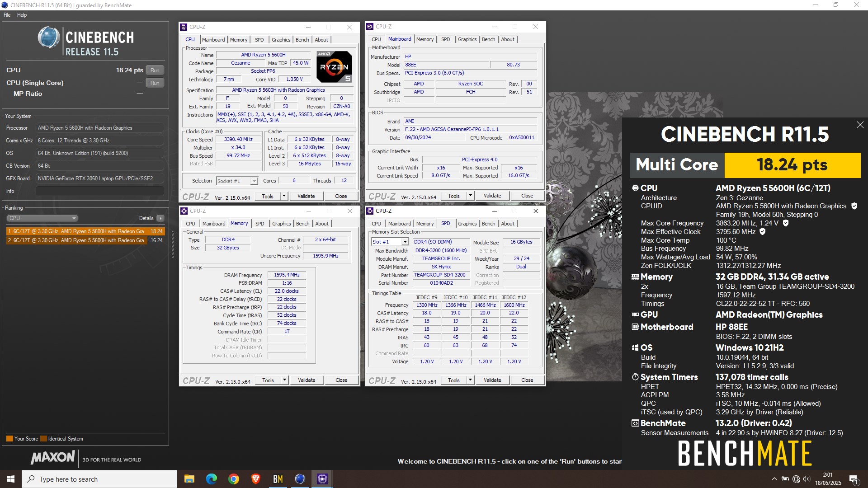Screen dimensions: 868x488
Task: Select the 18.24 ranking entry
Action: (85, 231)
